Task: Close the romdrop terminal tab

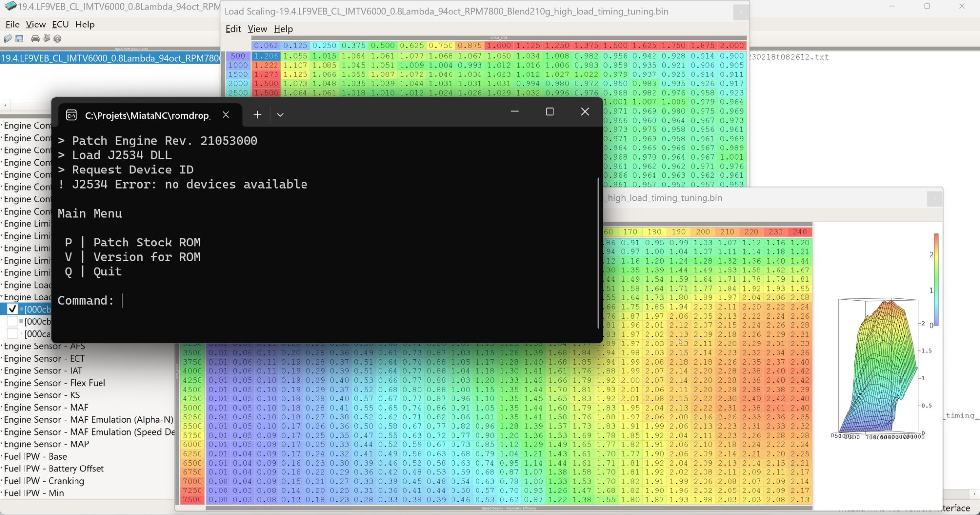Action: 226,115
